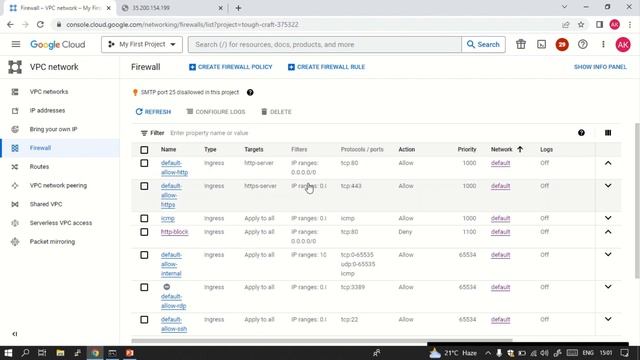Reload the page with browser refresh icon
This screenshot has height=360, width=640.
pyautogui.click(x=40, y=24)
